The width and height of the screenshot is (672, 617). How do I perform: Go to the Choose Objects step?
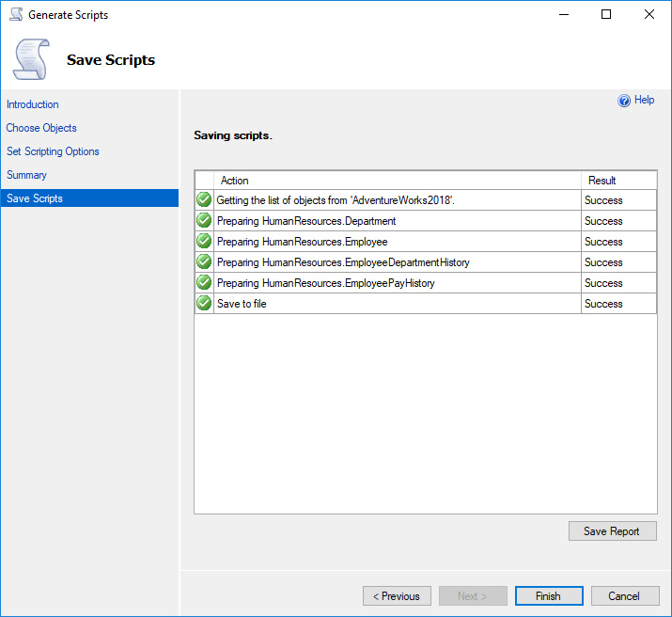pyautogui.click(x=41, y=128)
